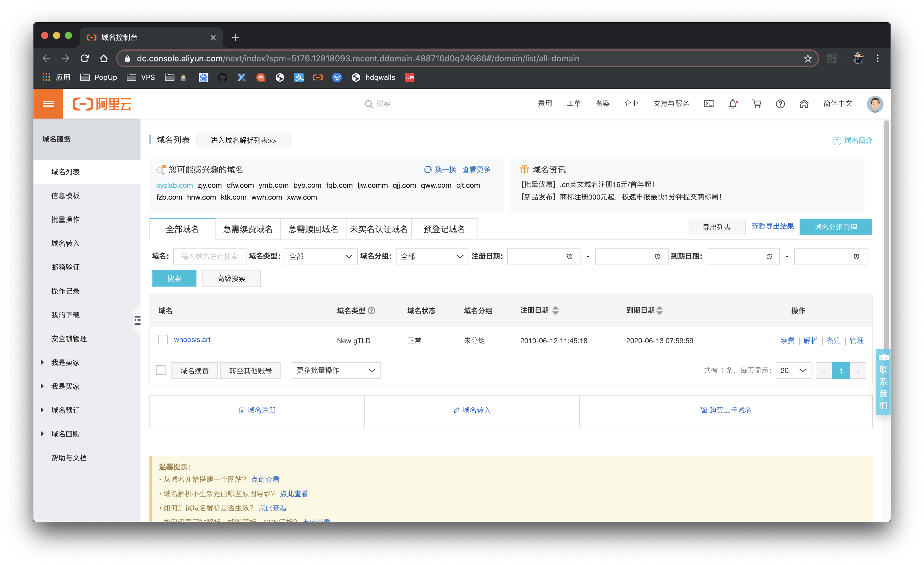Click 域名分组管理 button
The image size is (924, 566).
836,227
